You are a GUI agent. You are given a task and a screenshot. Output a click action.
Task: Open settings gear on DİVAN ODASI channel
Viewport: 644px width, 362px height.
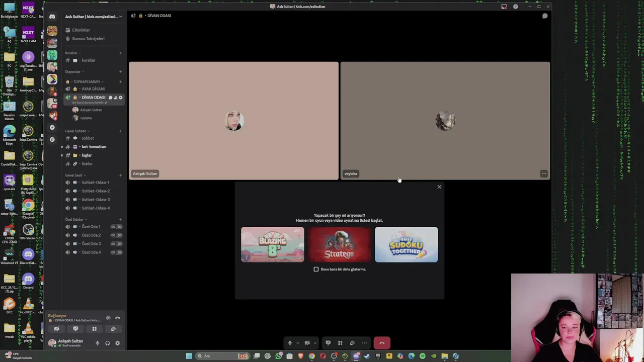tap(120, 98)
